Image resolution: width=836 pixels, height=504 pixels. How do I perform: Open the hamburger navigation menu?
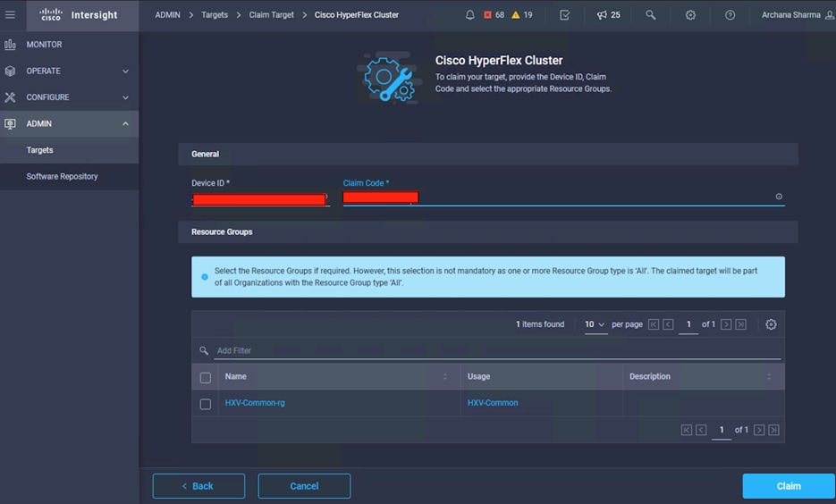[11, 14]
